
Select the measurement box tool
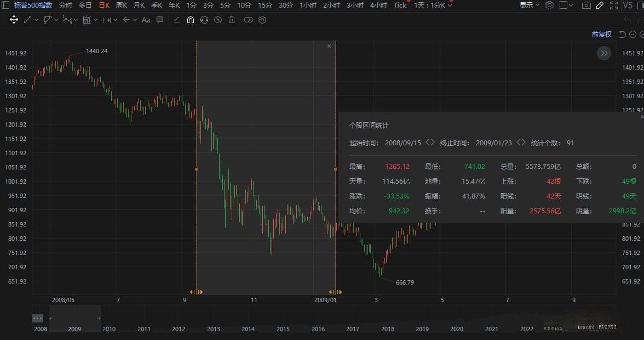click(87, 20)
